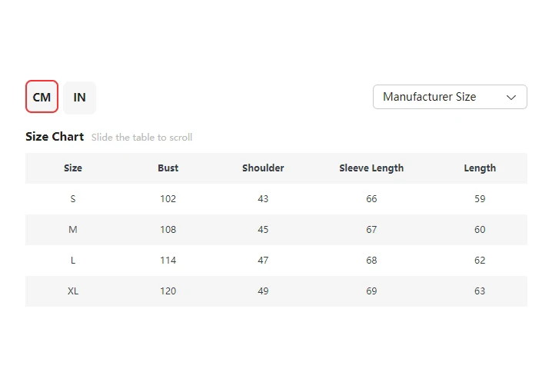Switch units to CM
Viewport: 552px width, 392px height.
pos(42,97)
